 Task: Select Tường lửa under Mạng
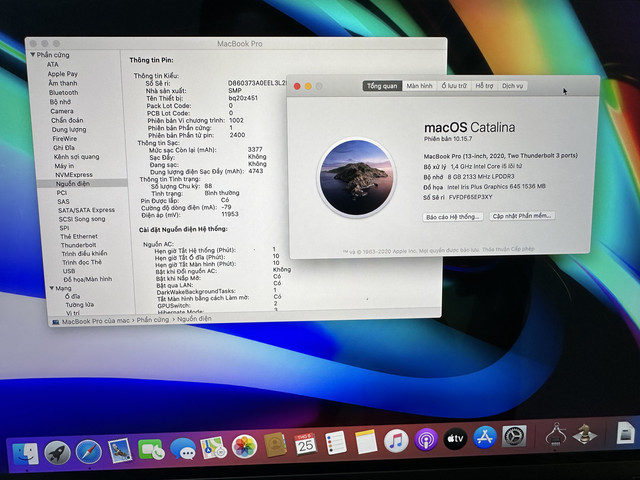point(80,305)
